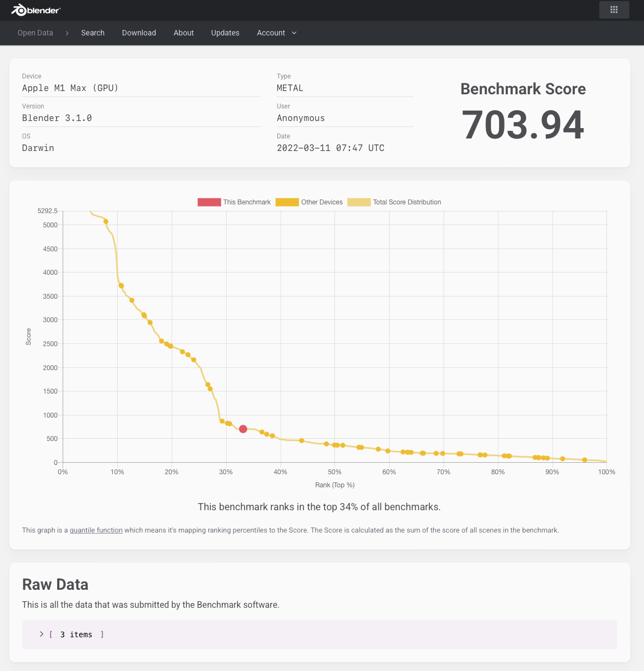Click the Blender 3.1.0 version value
Screen dimensions: 644x671
(57, 118)
